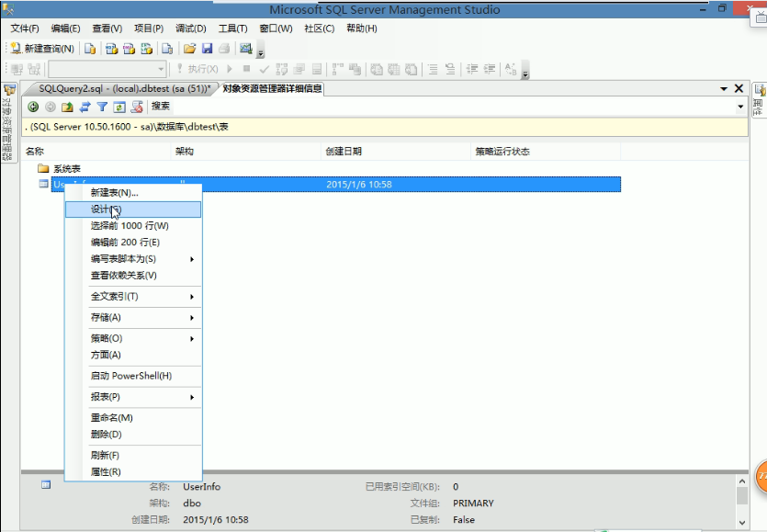The height and width of the screenshot is (532, 767).
Task: Click the Increase indent icon
Action: tap(490, 69)
